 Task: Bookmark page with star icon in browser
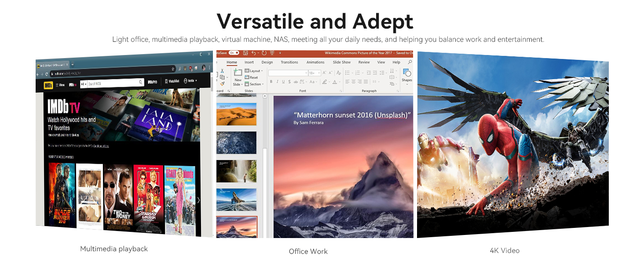(x=173, y=69)
